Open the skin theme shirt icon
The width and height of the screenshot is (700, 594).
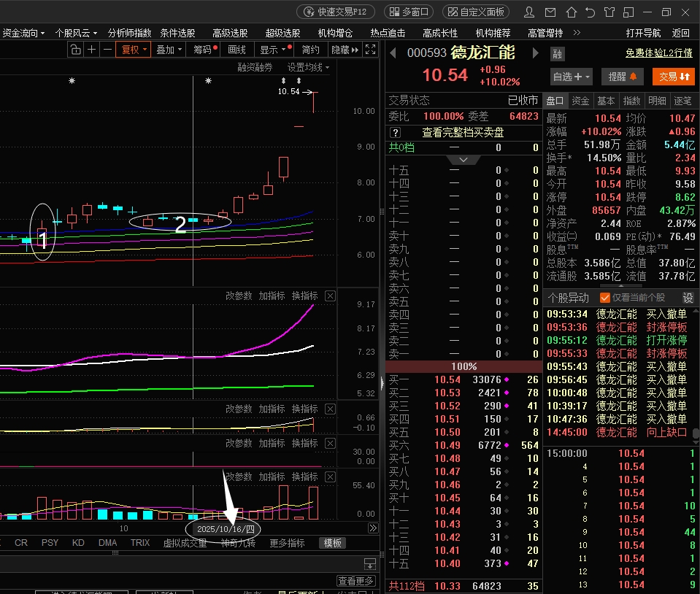(609, 12)
